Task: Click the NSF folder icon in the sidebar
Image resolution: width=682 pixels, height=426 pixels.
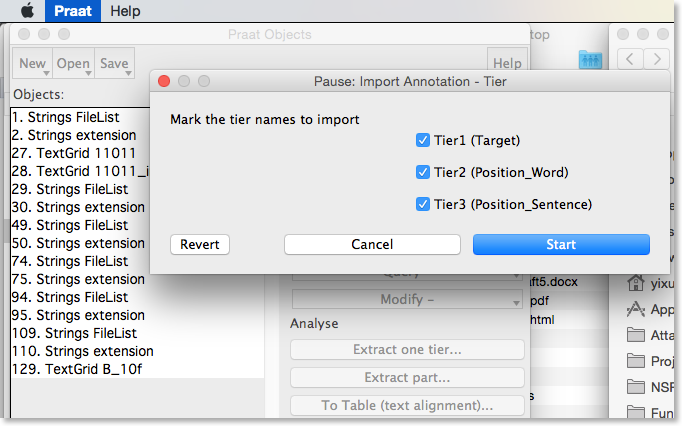Action: [635, 386]
